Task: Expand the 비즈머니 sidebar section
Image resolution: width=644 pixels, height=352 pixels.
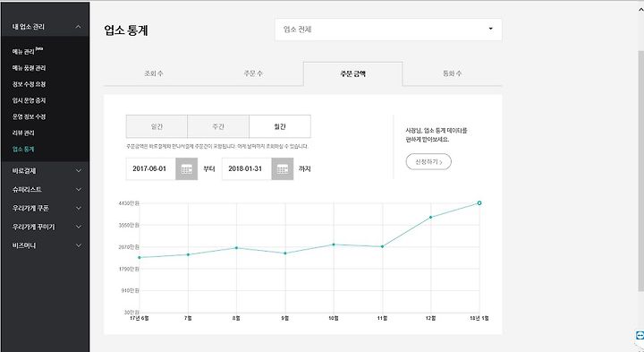Action: point(78,245)
